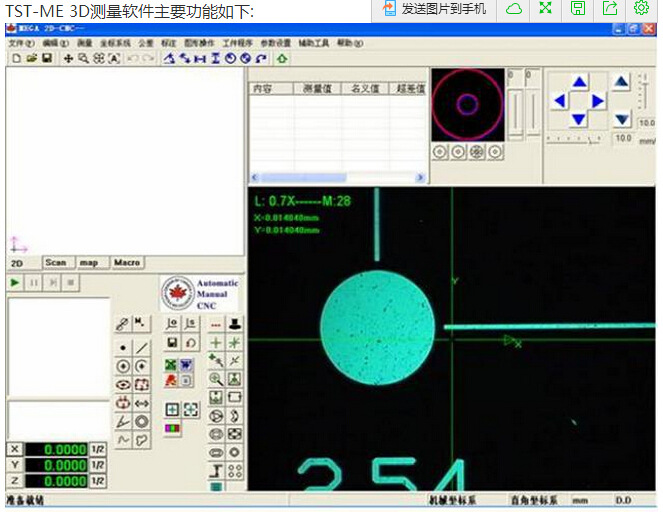Open the 参数设置 menu
Image resolution: width=663 pixels, height=517 pixels.
tap(275, 43)
